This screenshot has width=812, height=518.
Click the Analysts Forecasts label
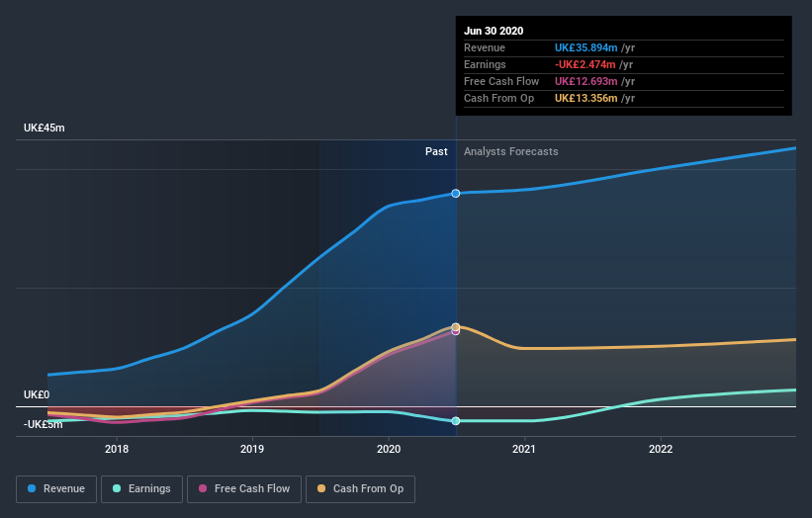511,151
